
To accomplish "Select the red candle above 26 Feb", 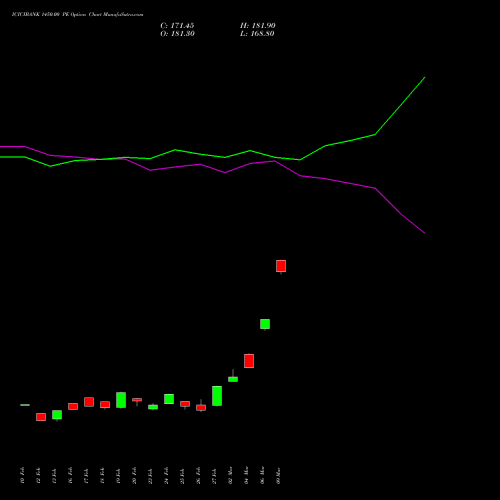I will tap(201, 407).
